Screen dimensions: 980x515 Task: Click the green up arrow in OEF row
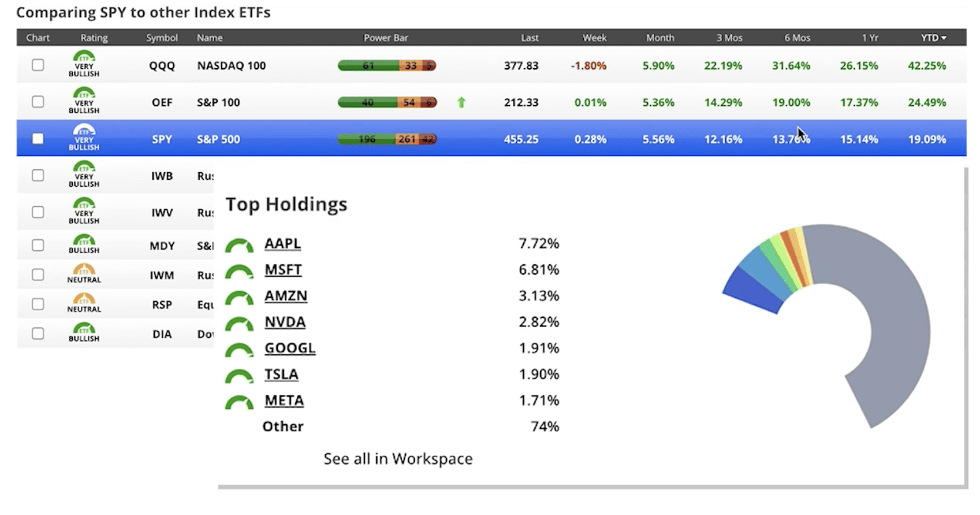461,102
